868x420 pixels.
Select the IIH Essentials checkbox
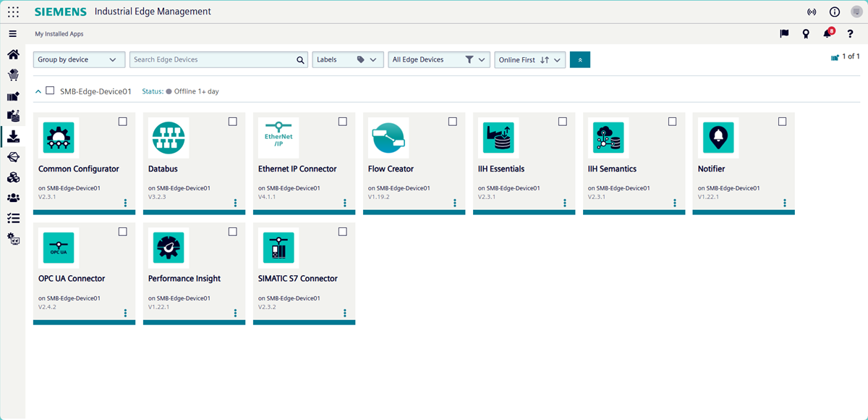[562, 122]
